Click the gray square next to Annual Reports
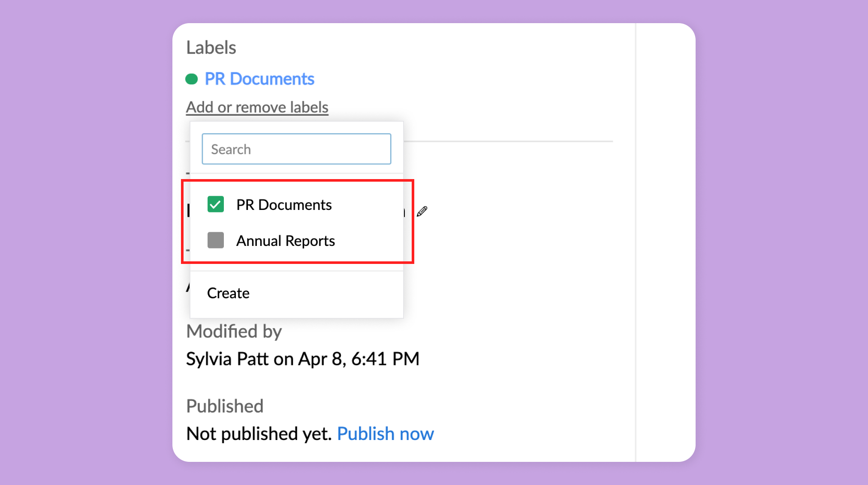The width and height of the screenshot is (868, 485). pos(216,240)
